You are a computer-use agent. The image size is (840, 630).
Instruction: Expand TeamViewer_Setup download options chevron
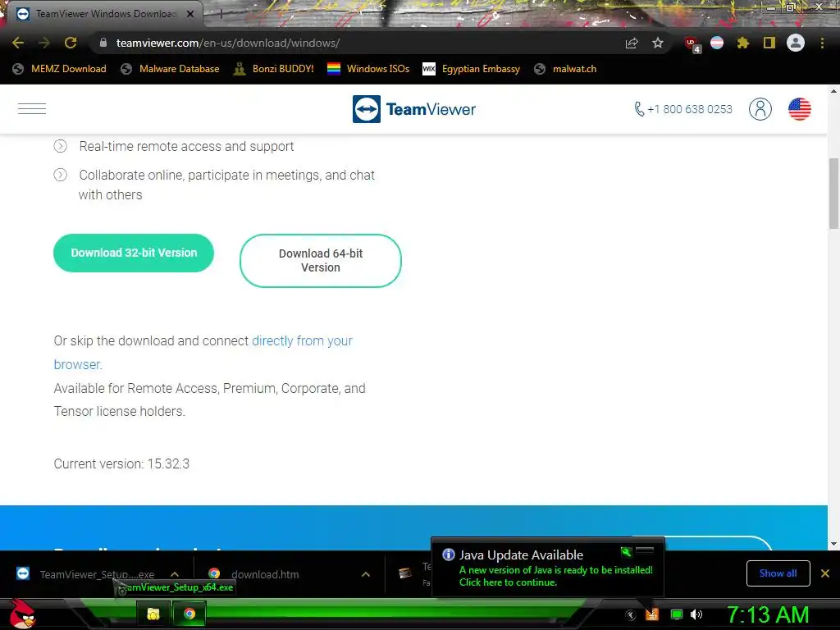point(175,574)
